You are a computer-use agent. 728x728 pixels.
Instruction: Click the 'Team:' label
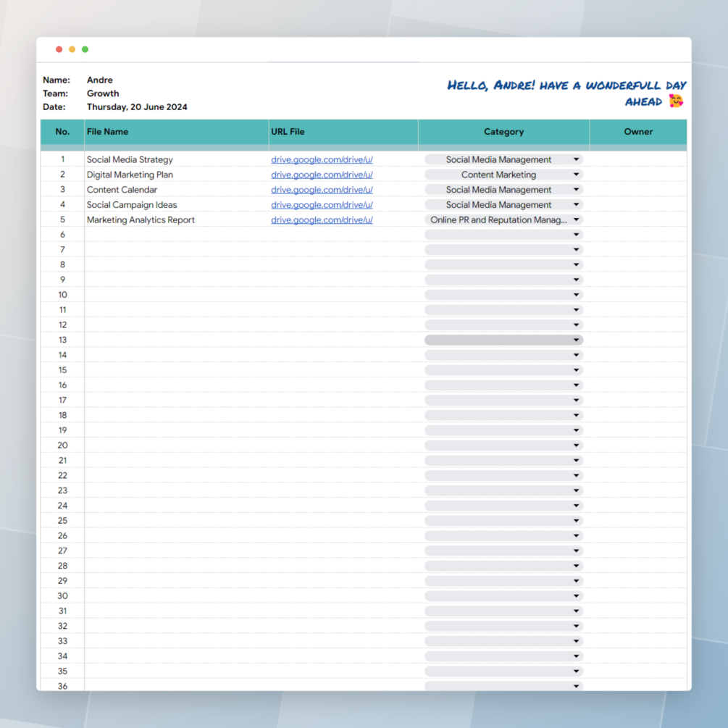pos(55,93)
